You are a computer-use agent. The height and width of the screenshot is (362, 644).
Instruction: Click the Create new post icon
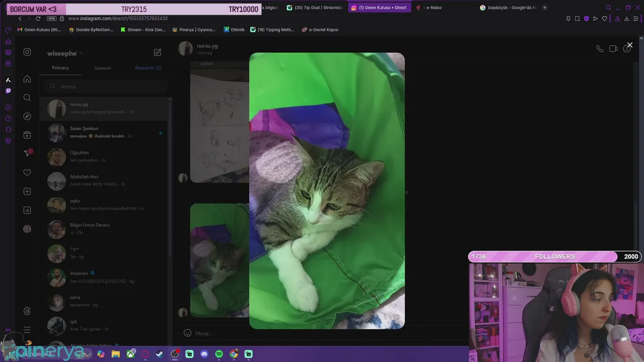pos(27,191)
